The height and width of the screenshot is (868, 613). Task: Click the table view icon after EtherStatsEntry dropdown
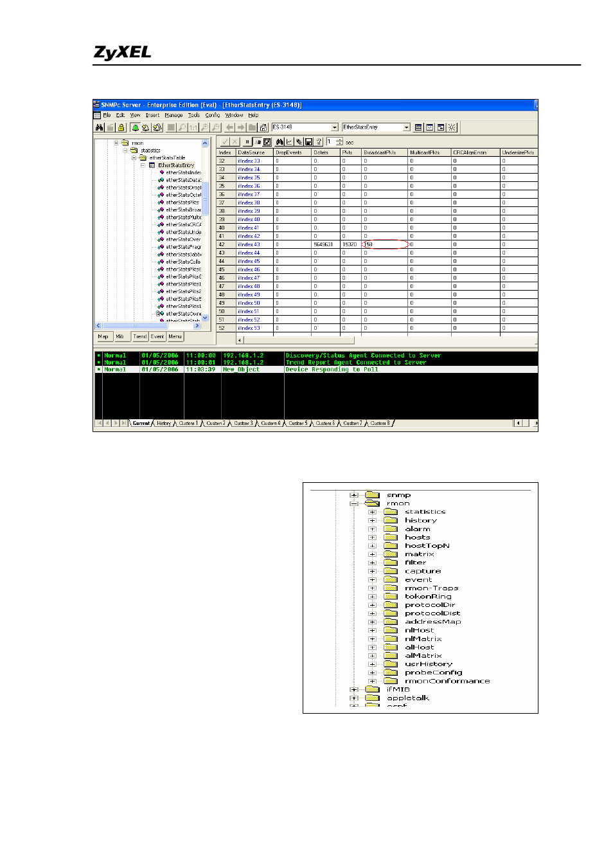[x=418, y=127]
